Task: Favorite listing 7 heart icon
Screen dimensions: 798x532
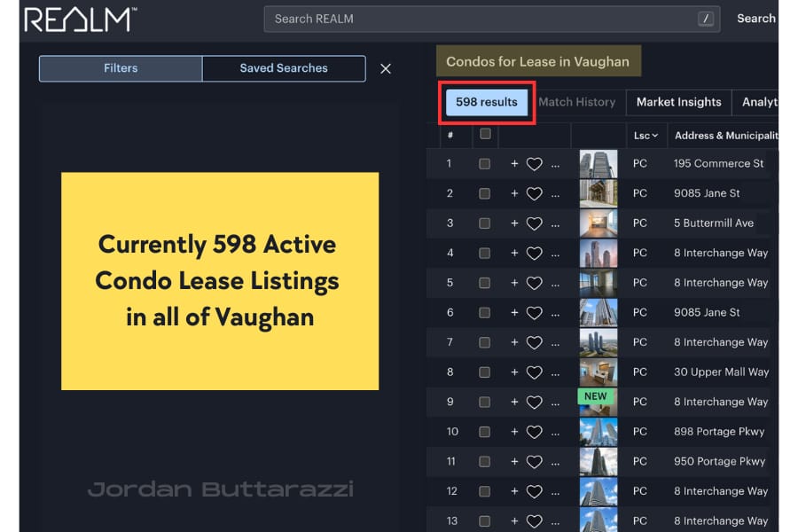Action: pos(534,342)
